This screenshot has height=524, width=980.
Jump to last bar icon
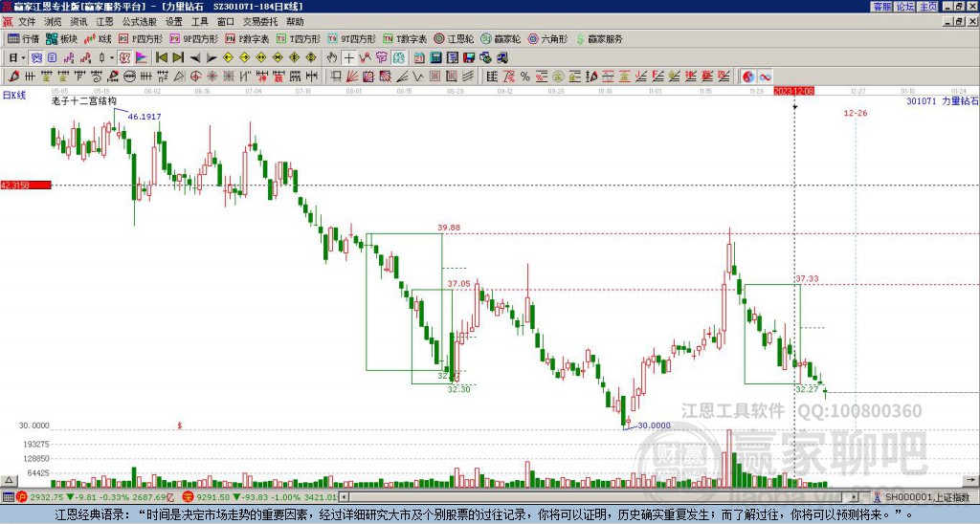(x=178, y=57)
